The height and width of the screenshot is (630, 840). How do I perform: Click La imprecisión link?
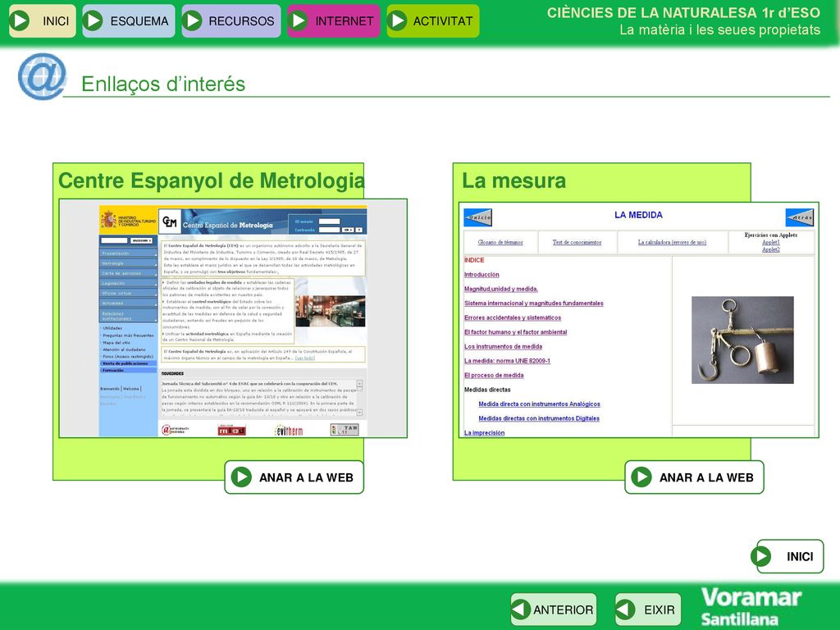point(484,433)
